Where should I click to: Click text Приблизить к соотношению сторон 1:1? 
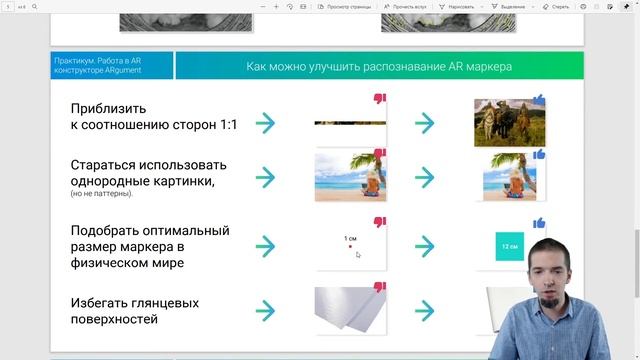point(154,116)
